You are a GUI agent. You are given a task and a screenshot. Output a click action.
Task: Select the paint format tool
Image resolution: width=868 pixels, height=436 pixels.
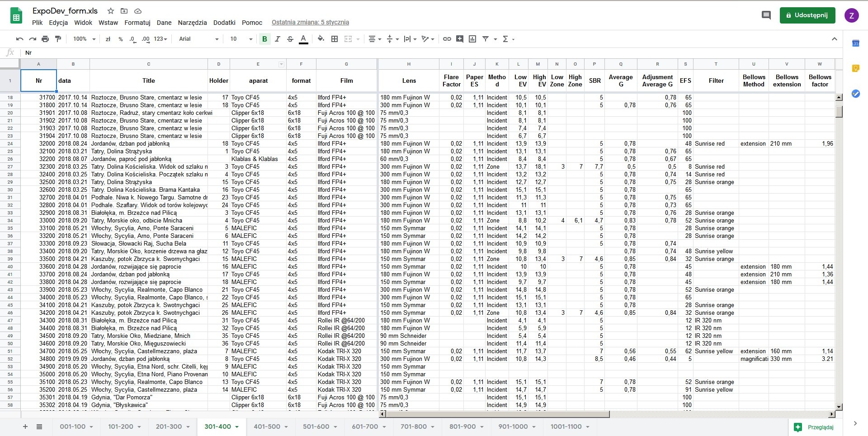point(58,39)
